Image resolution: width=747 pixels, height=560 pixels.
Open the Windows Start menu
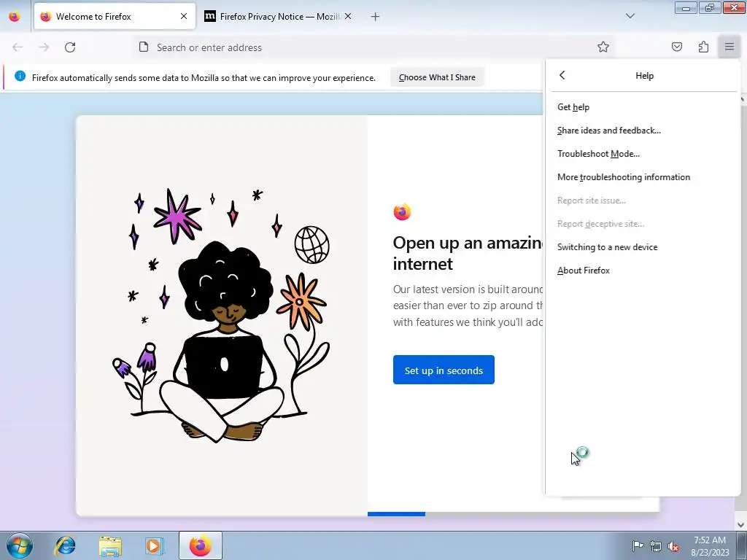point(20,545)
